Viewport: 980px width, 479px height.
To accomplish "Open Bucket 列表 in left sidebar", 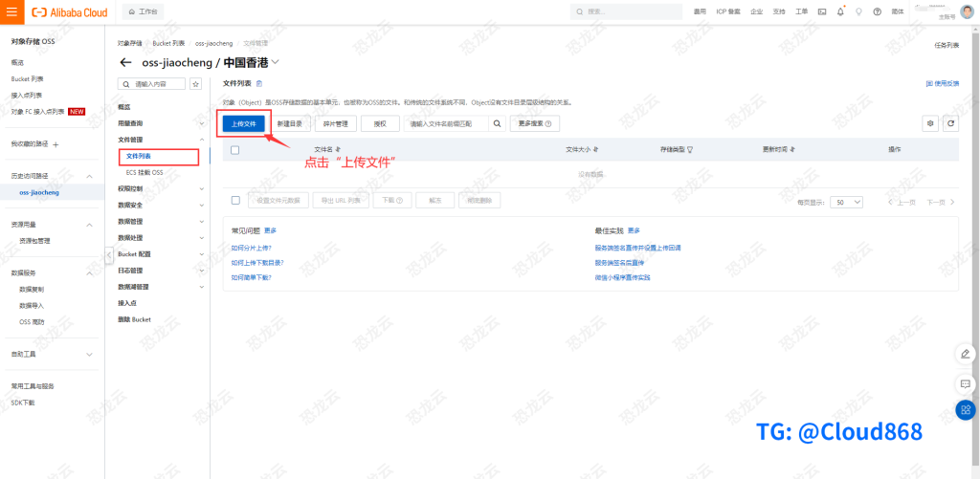I will 27,79.
